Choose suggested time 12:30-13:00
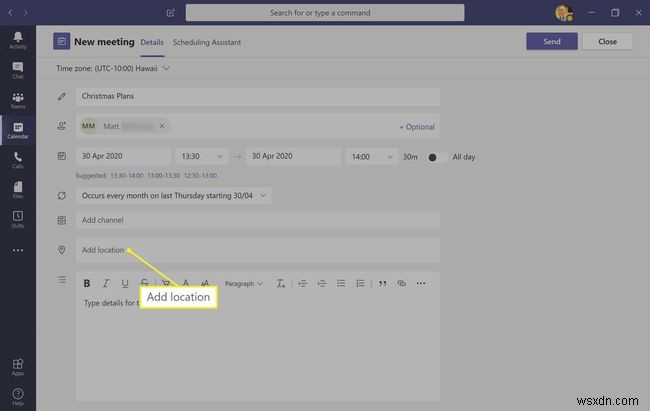Screen dimensions: 650x411 (x=200, y=175)
